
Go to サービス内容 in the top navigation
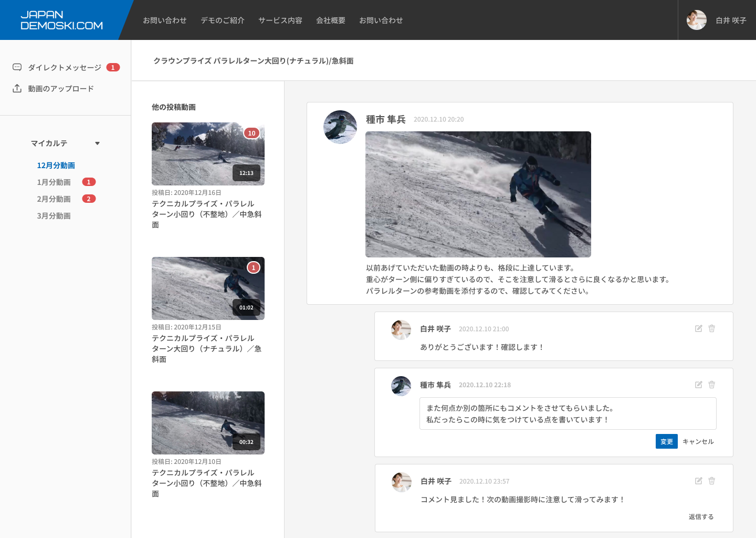(280, 20)
